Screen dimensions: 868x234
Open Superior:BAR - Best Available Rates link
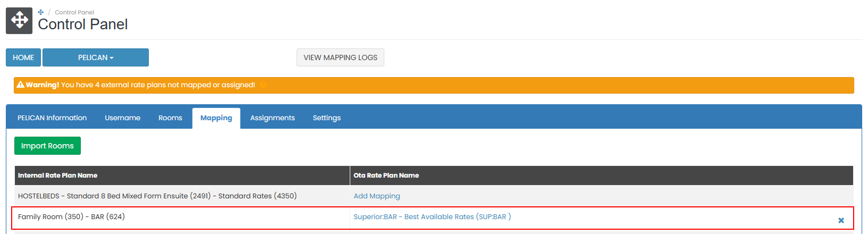[x=432, y=216]
